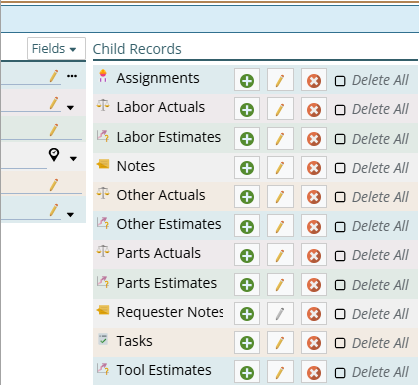The height and width of the screenshot is (385, 419).
Task: Delete Labor Estimates with red X
Action: click(314, 138)
